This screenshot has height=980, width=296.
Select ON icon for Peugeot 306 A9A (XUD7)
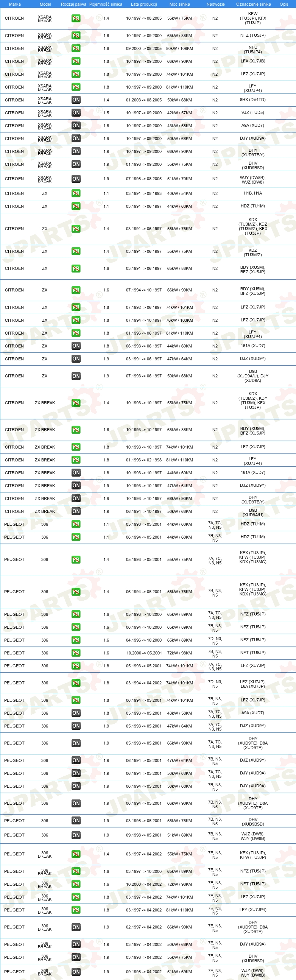click(x=76, y=713)
